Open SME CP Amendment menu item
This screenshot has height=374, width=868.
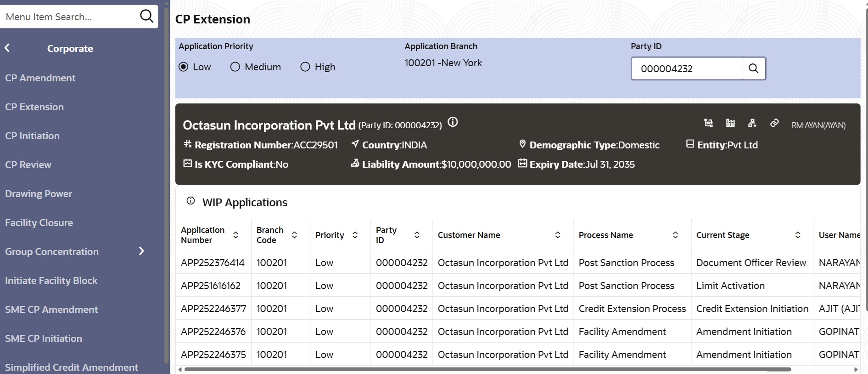(x=51, y=310)
